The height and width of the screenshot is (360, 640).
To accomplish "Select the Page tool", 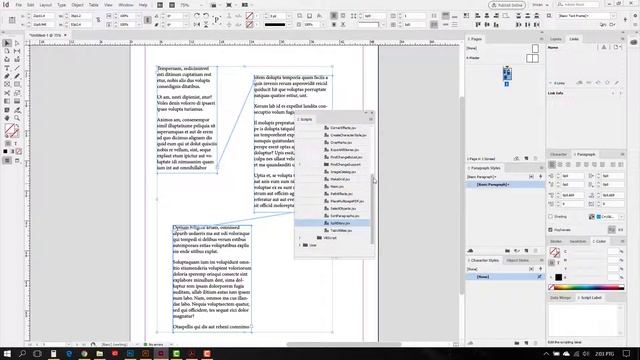I will coord(7,51).
